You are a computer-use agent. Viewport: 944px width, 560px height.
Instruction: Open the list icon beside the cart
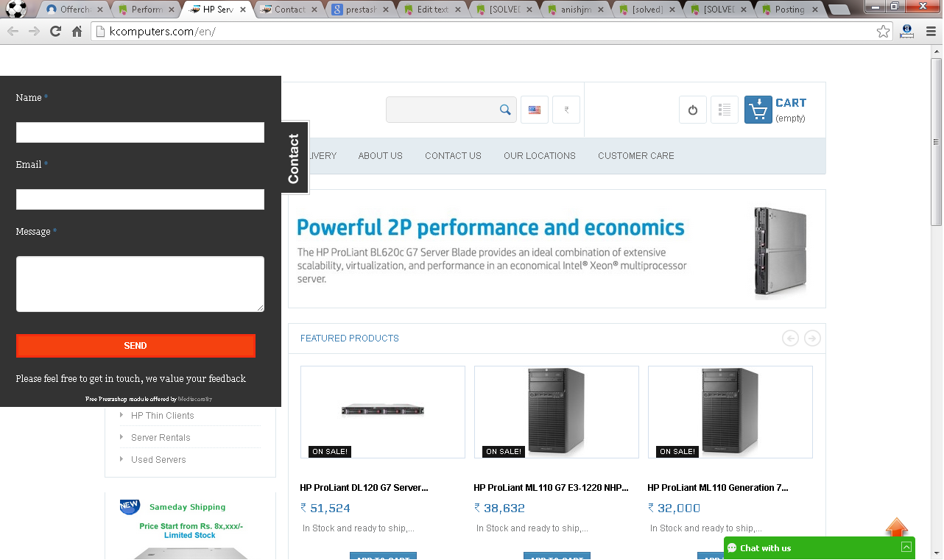coord(725,110)
